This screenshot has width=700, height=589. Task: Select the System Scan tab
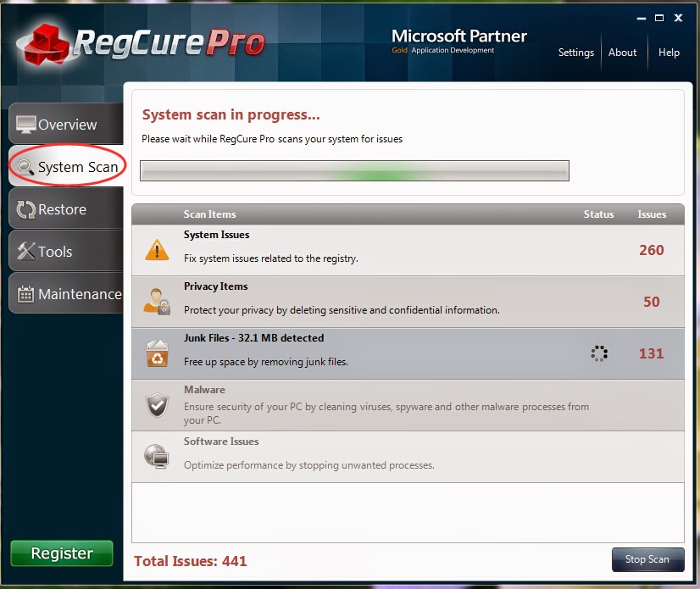(x=66, y=165)
